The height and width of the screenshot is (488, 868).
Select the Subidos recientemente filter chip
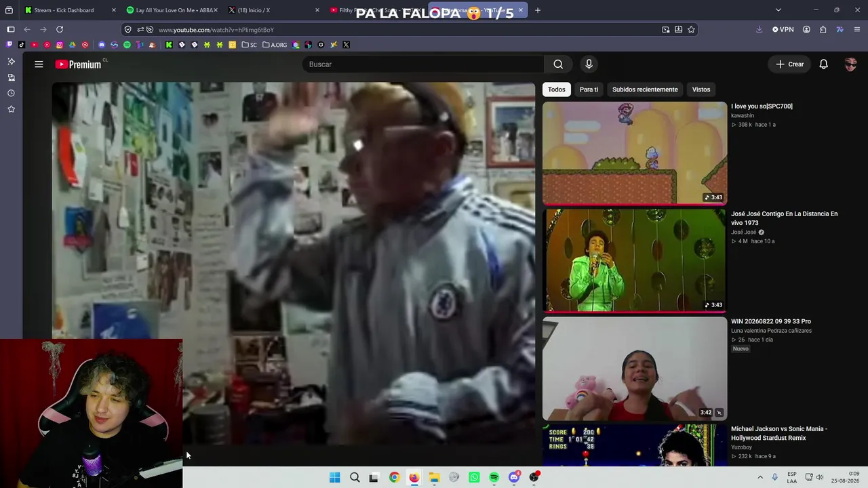coord(645,89)
